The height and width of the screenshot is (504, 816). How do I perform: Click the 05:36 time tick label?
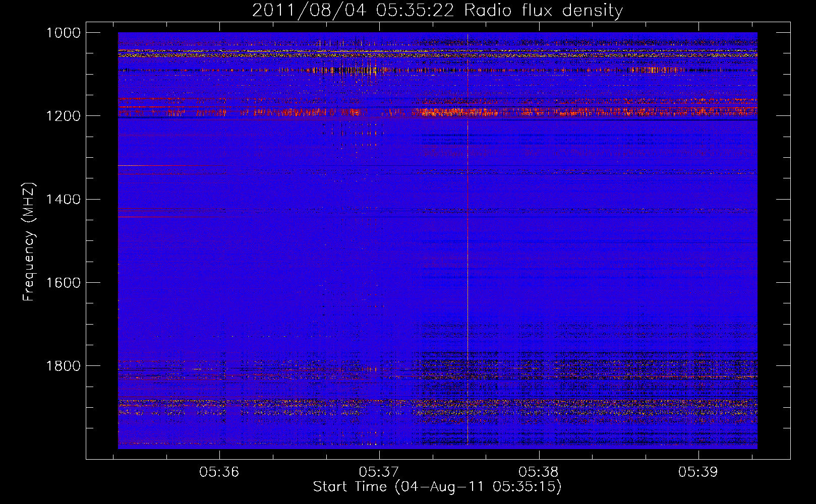click(219, 472)
